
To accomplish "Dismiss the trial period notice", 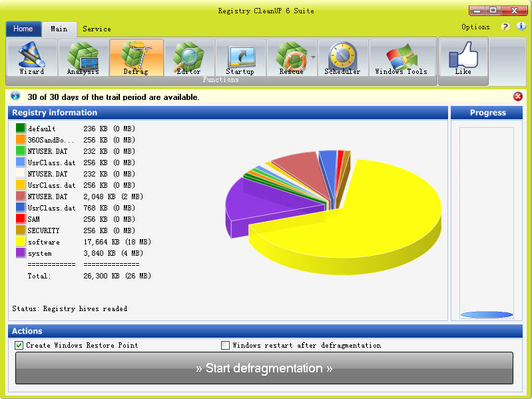I will 518,97.
